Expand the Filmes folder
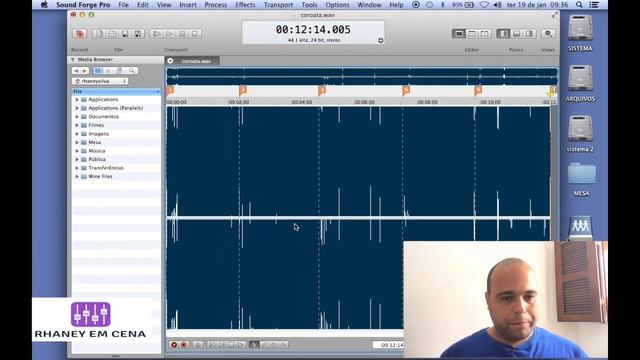The width and height of the screenshot is (640, 360). pos(77,125)
